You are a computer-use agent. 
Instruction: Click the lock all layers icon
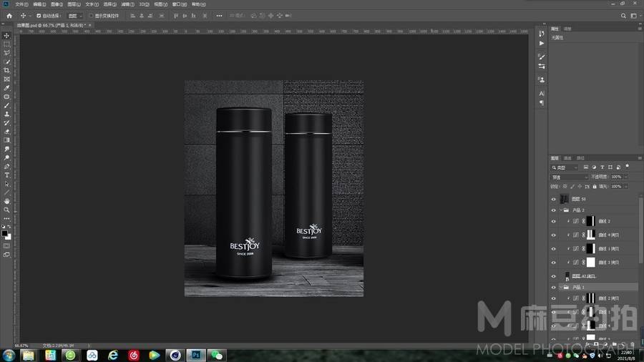point(595,186)
